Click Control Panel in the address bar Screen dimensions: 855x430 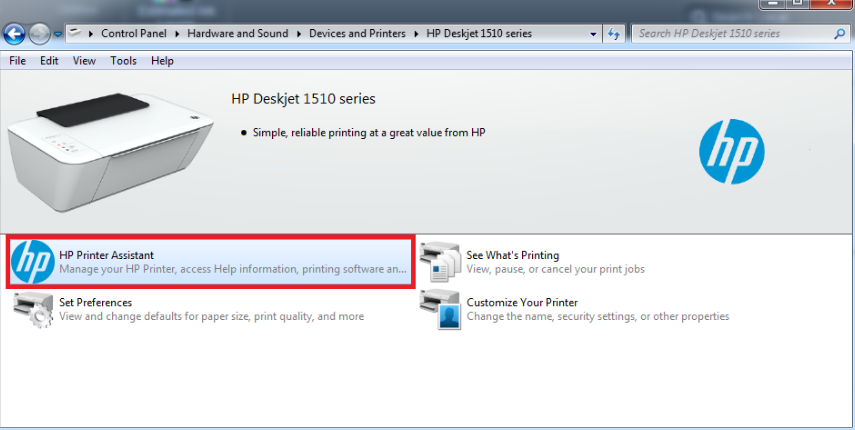134,33
